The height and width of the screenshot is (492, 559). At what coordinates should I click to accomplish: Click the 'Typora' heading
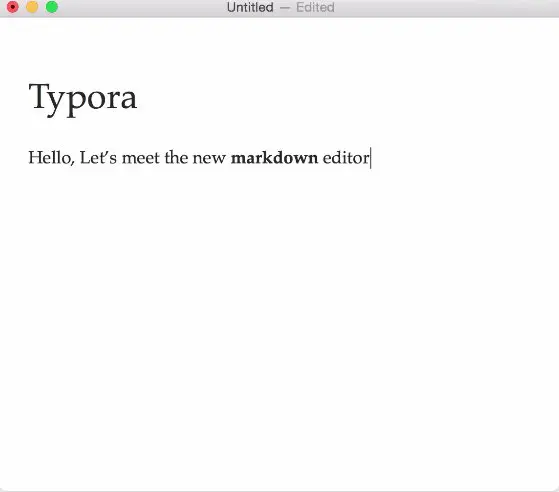pos(83,99)
